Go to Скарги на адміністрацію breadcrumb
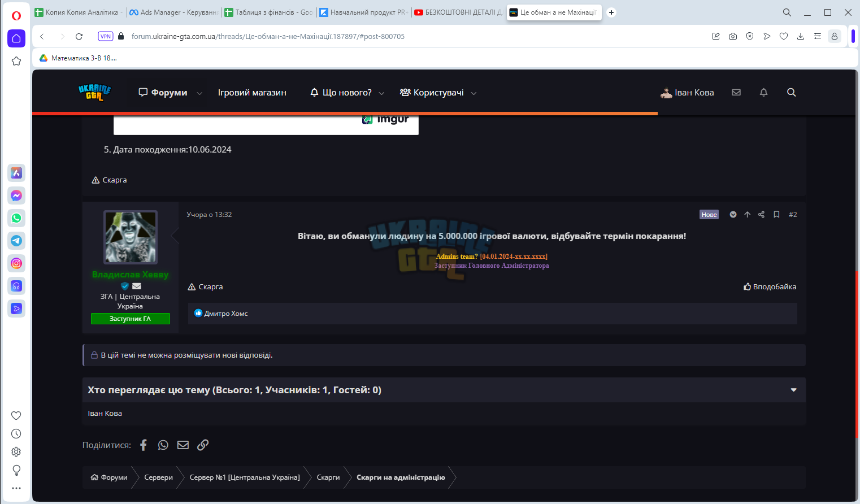The width and height of the screenshot is (860, 504). pos(401,477)
